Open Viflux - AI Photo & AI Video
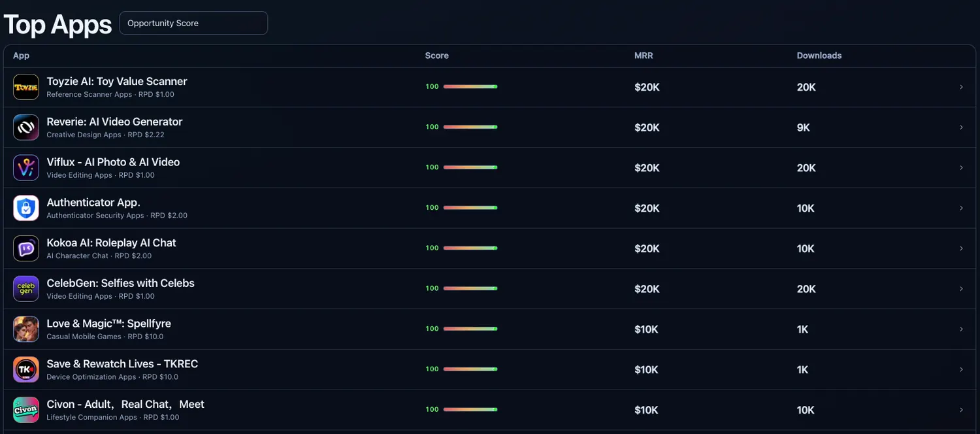Image resolution: width=980 pixels, height=434 pixels. click(x=113, y=162)
